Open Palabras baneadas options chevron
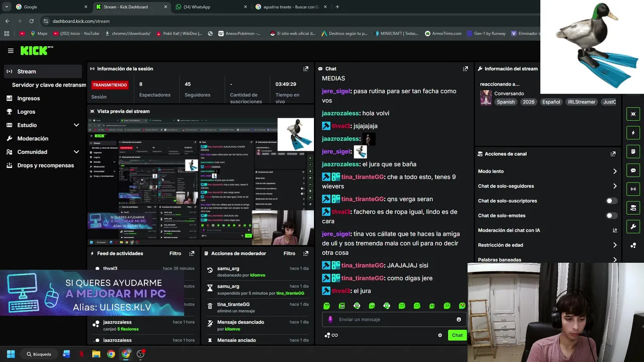This screenshot has width=644, height=362. [x=614, y=260]
